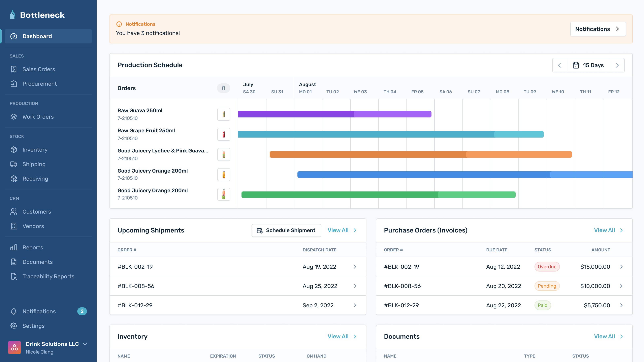Image resolution: width=644 pixels, height=362 pixels.
Task: Open Receiving from the sidebar
Action: (x=35, y=179)
